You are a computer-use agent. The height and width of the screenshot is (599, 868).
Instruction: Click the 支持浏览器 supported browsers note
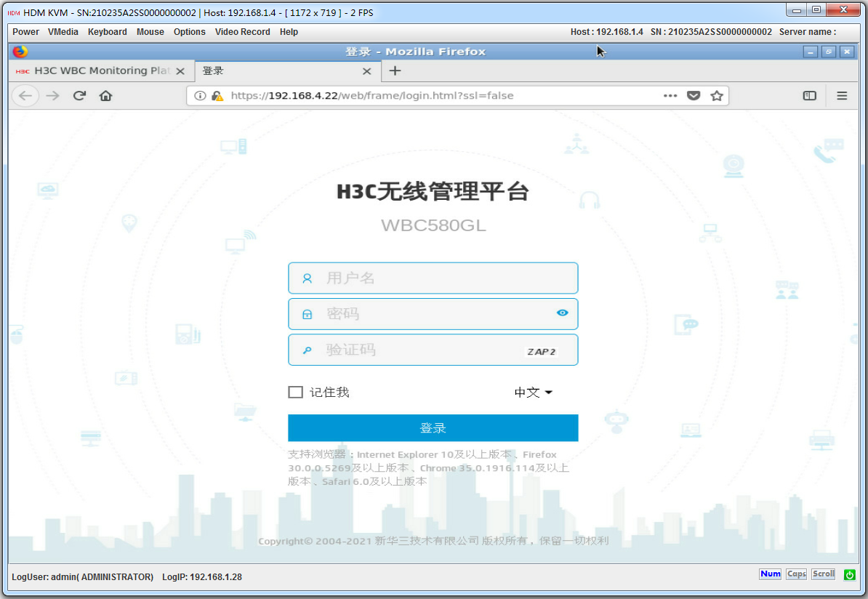428,468
